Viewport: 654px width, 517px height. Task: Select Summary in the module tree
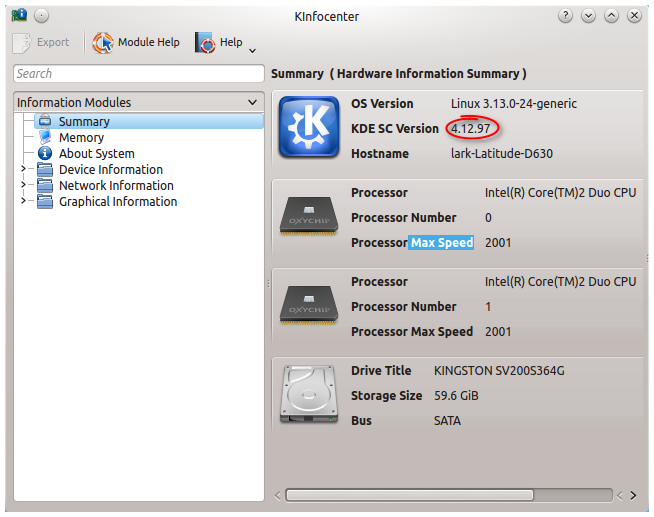pyautogui.click(x=84, y=122)
